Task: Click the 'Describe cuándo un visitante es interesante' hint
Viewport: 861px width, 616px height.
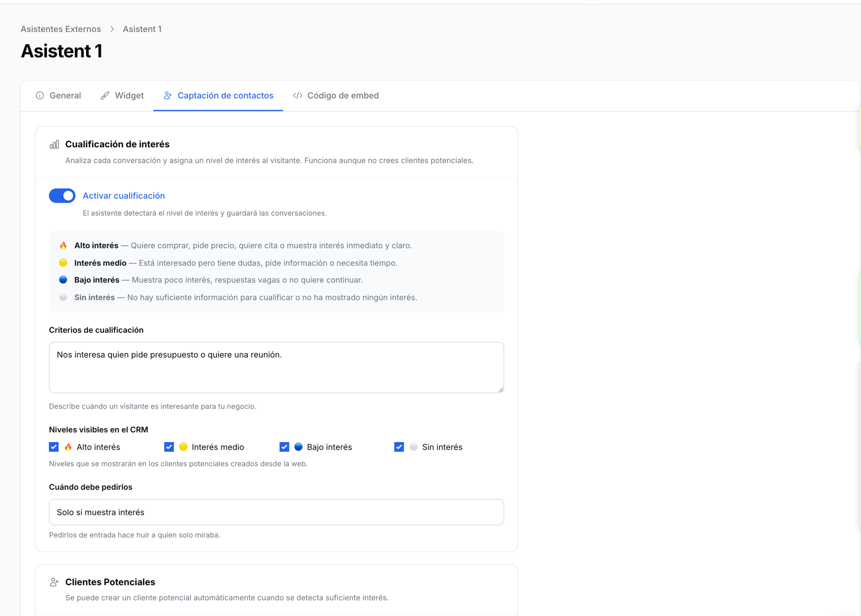Action: click(x=153, y=406)
